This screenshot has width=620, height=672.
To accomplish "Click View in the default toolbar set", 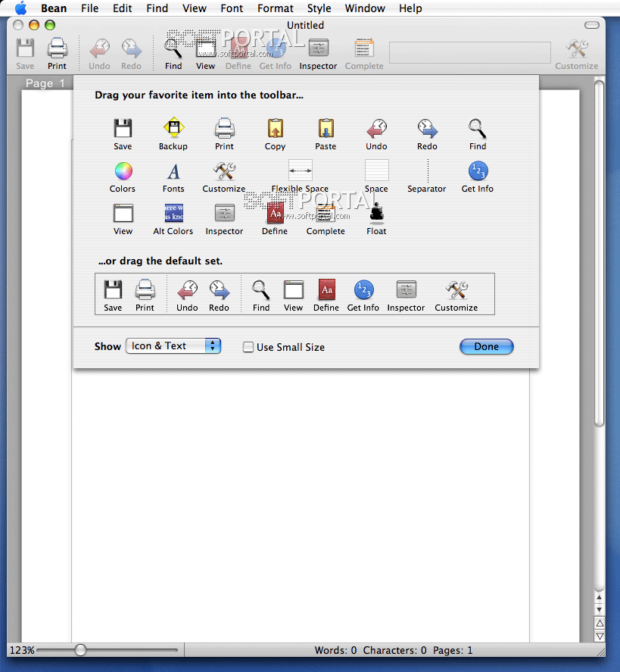I will tap(293, 295).
